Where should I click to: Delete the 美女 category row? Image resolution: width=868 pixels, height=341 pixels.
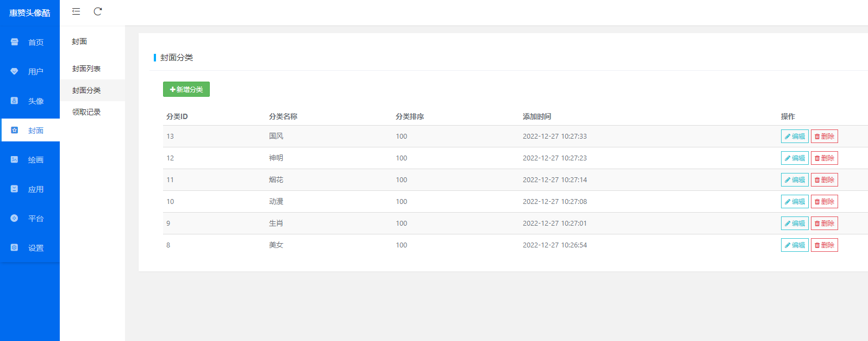tap(825, 245)
